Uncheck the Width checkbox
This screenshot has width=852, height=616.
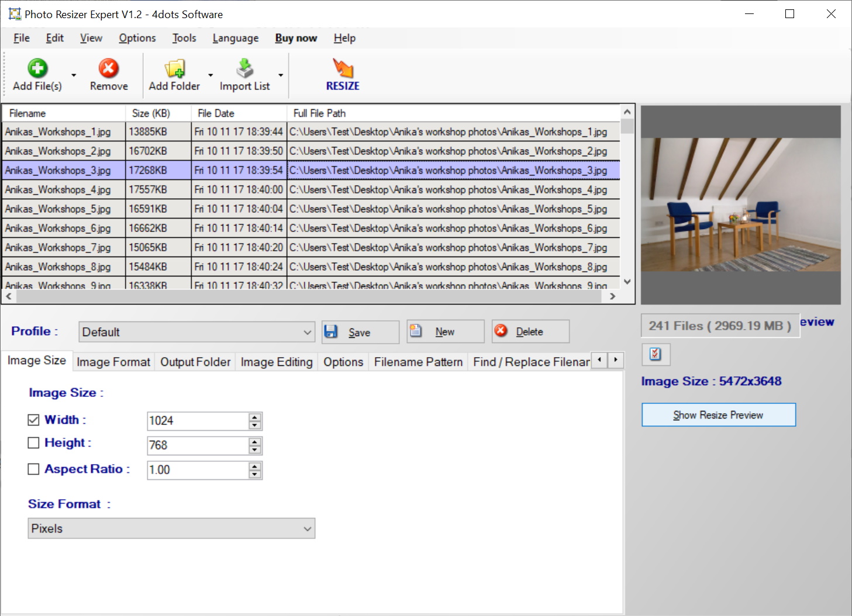[x=33, y=419]
